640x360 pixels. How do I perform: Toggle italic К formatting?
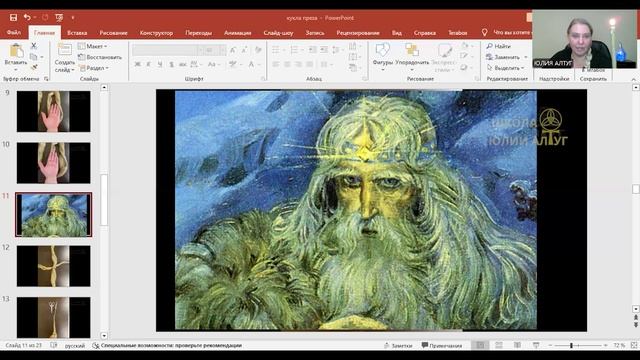[149, 64]
